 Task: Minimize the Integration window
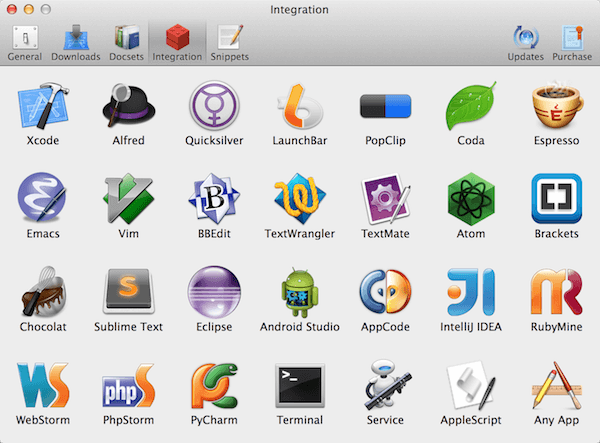[29, 9]
